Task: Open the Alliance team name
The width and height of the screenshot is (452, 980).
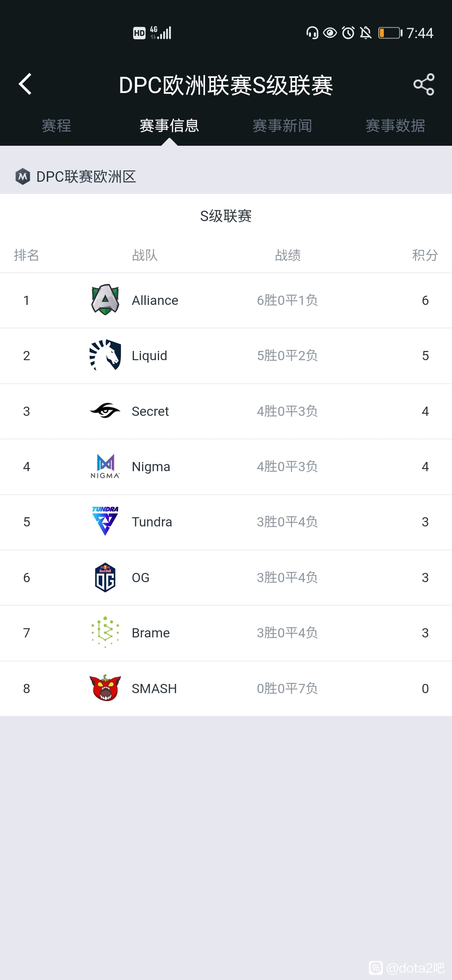Action: click(x=155, y=300)
